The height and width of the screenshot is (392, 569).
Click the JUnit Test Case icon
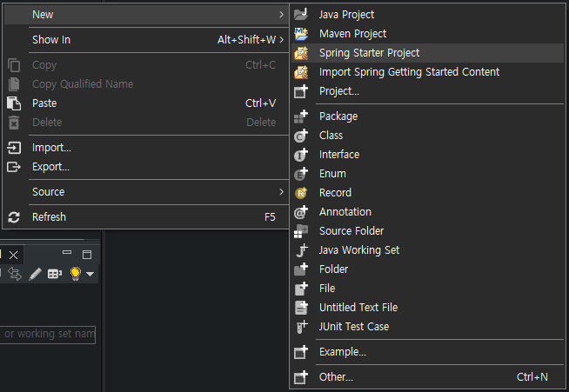coord(302,327)
